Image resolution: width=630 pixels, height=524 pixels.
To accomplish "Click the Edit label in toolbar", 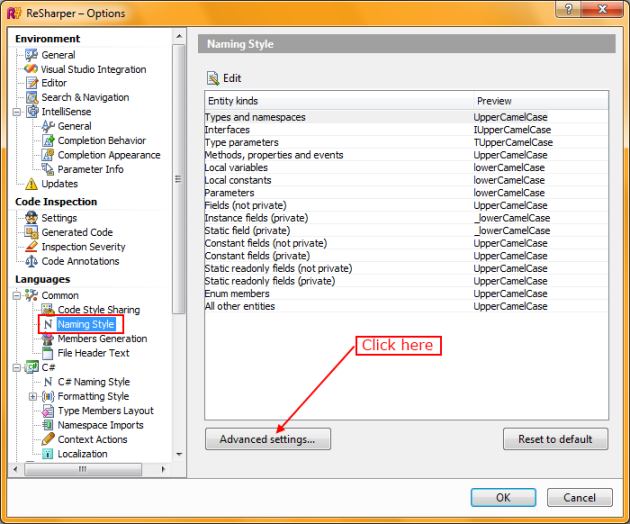I will pos(232,78).
